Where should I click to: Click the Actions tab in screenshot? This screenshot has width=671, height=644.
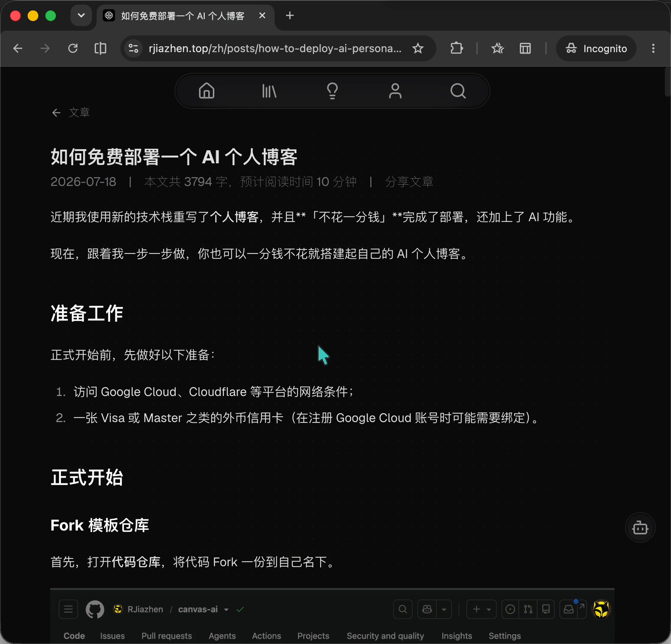[x=266, y=636]
